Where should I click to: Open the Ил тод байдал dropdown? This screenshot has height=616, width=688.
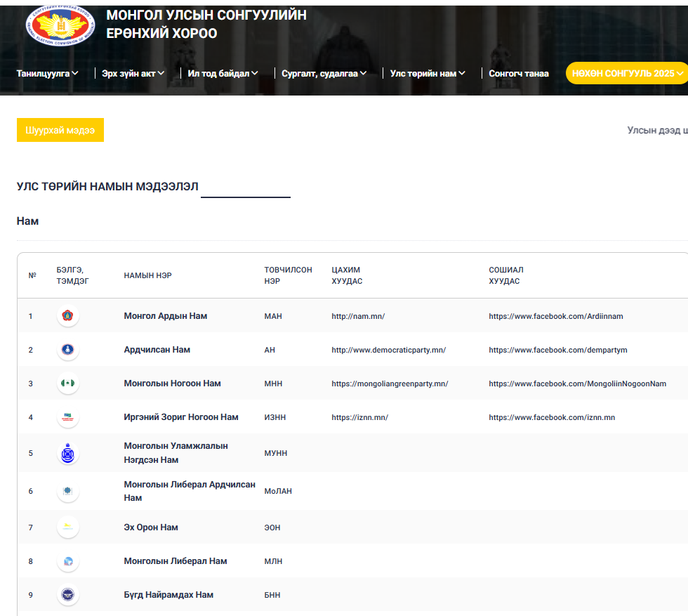click(223, 73)
